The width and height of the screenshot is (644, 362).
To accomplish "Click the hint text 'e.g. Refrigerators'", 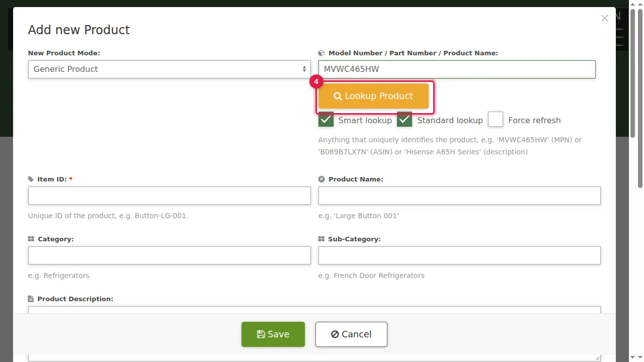I will 59,276.
